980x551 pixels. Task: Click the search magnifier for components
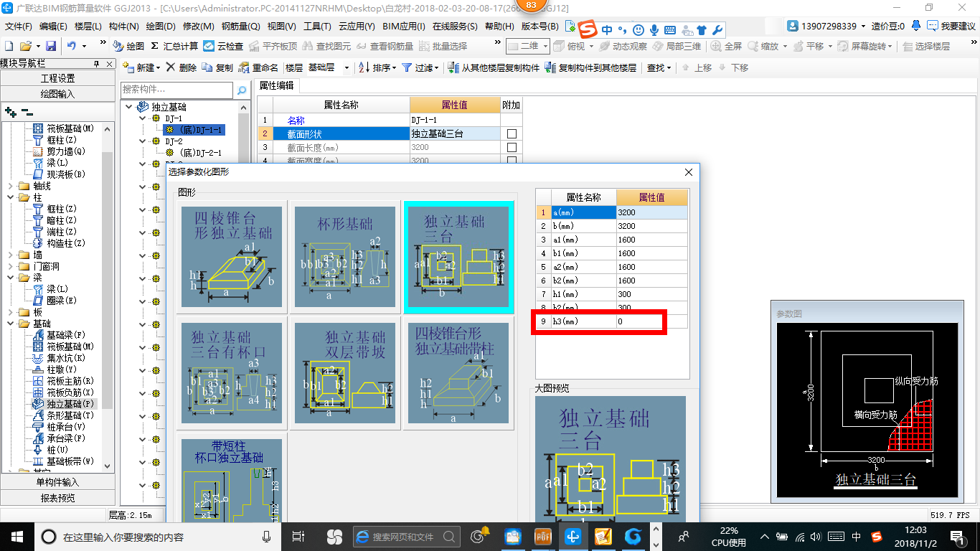(x=242, y=90)
